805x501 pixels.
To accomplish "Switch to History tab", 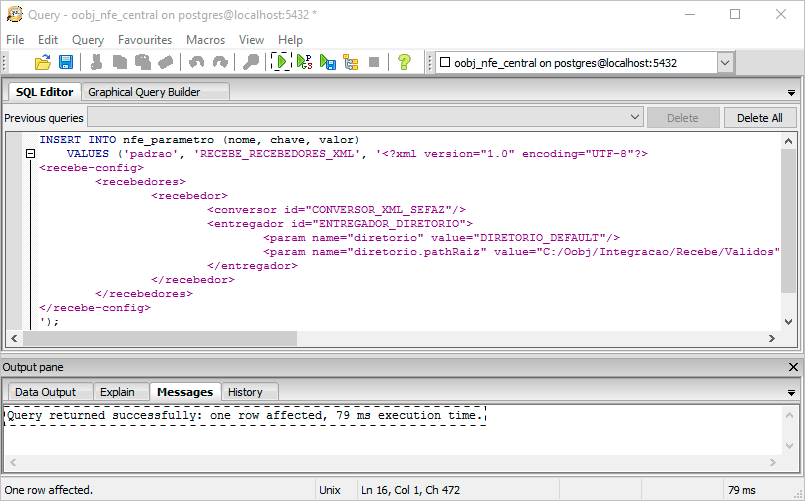I will click(x=250, y=392).
